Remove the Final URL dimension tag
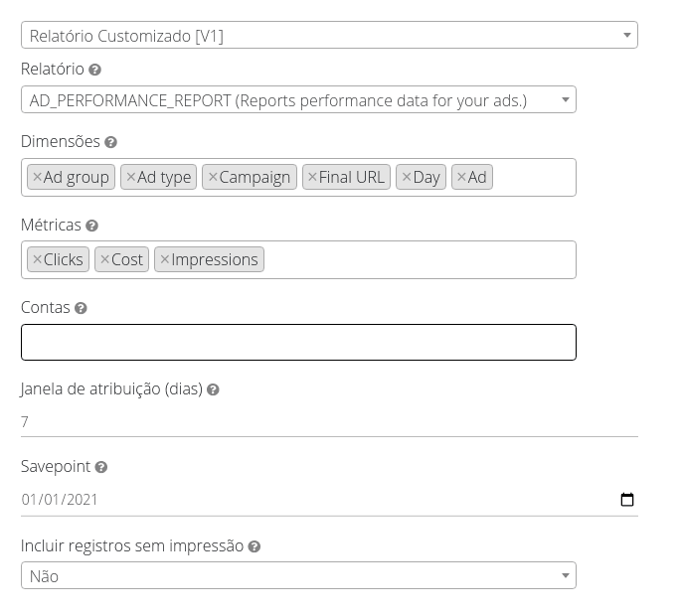 [x=312, y=177]
